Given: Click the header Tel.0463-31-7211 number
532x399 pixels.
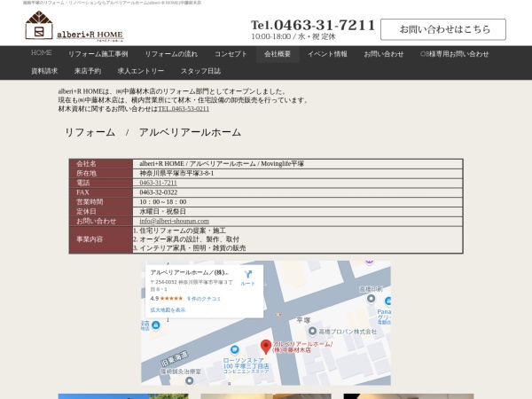Looking at the screenshot, I should click(313, 25).
